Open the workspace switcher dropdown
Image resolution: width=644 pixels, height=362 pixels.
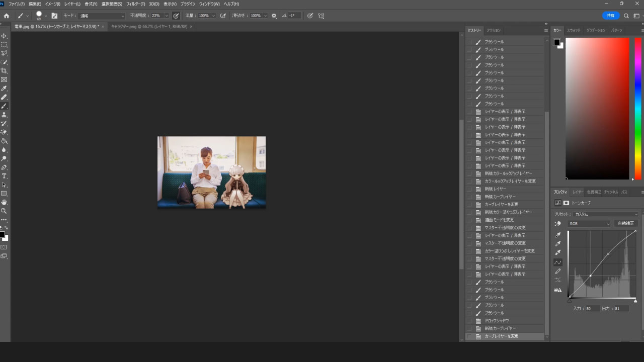[637, 16]
